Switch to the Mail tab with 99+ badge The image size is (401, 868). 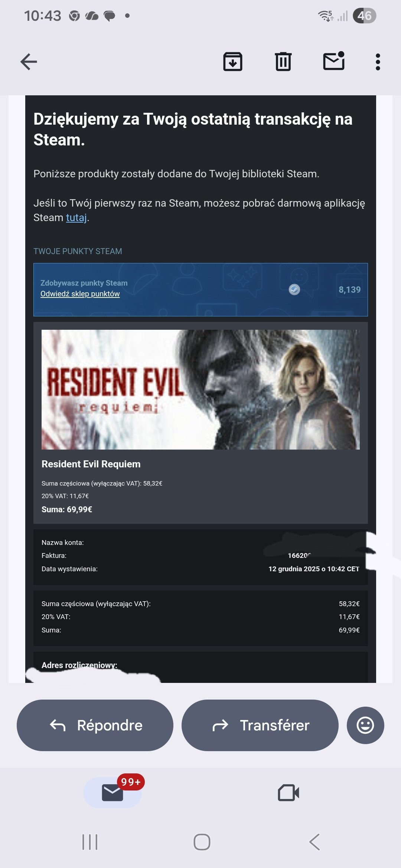click(113, 793)
